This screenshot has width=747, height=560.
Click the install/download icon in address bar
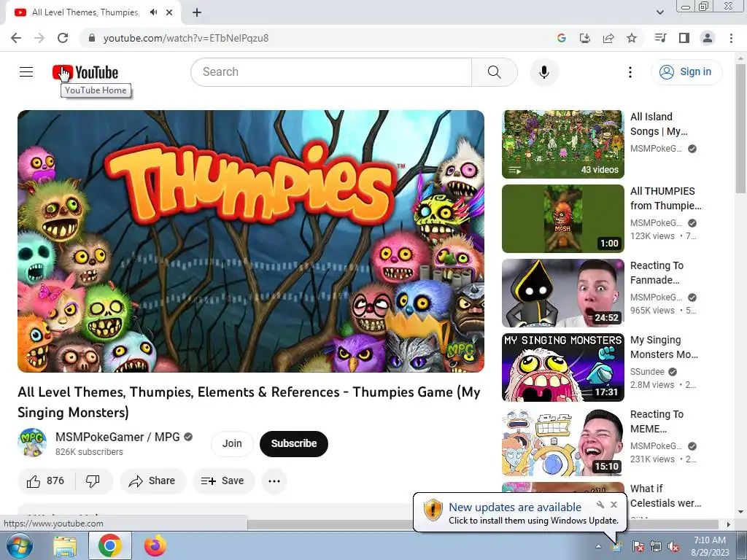click(585, 38)
